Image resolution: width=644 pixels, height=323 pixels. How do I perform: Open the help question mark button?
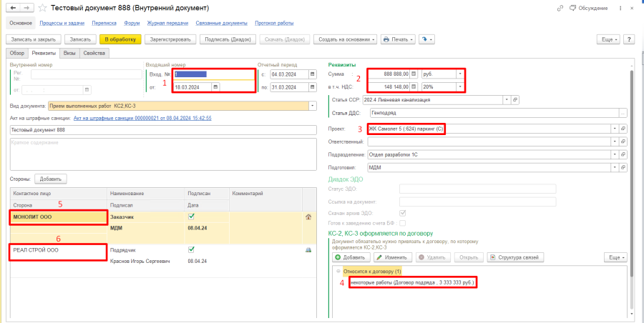[630, 39]
